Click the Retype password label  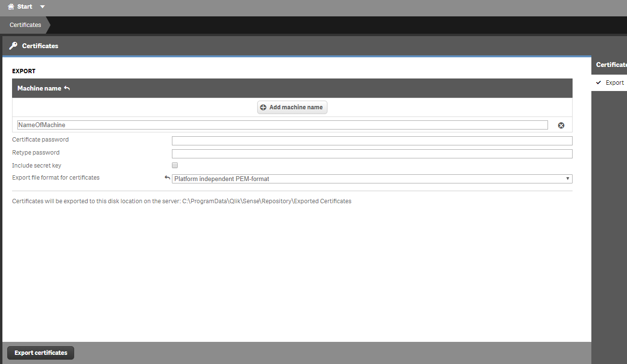point(36,153)
